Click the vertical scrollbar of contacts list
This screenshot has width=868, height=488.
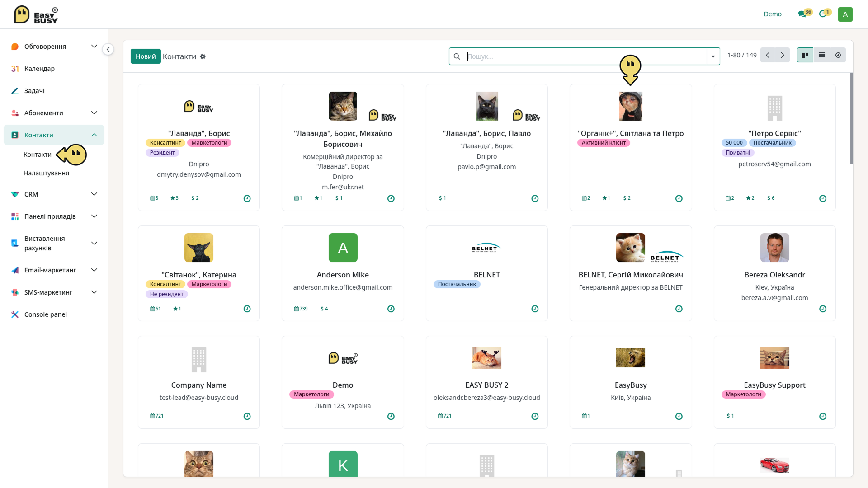[x=851, y=118]
